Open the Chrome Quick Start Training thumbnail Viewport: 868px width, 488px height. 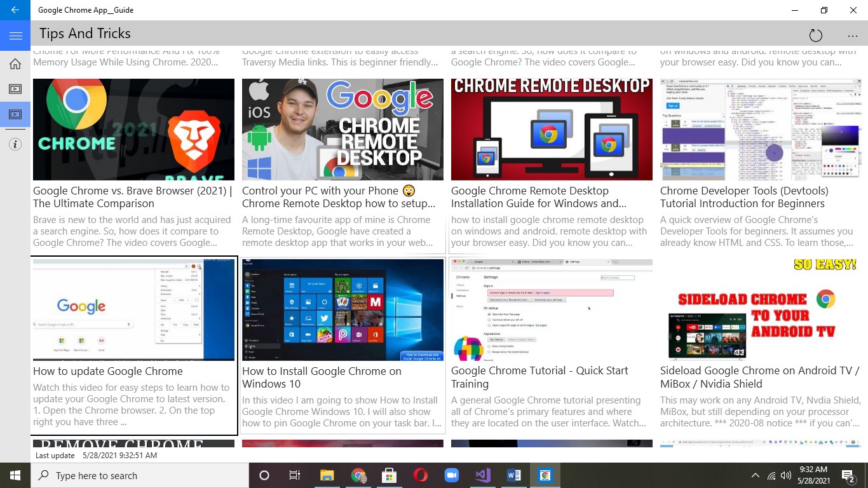[552, 310]
